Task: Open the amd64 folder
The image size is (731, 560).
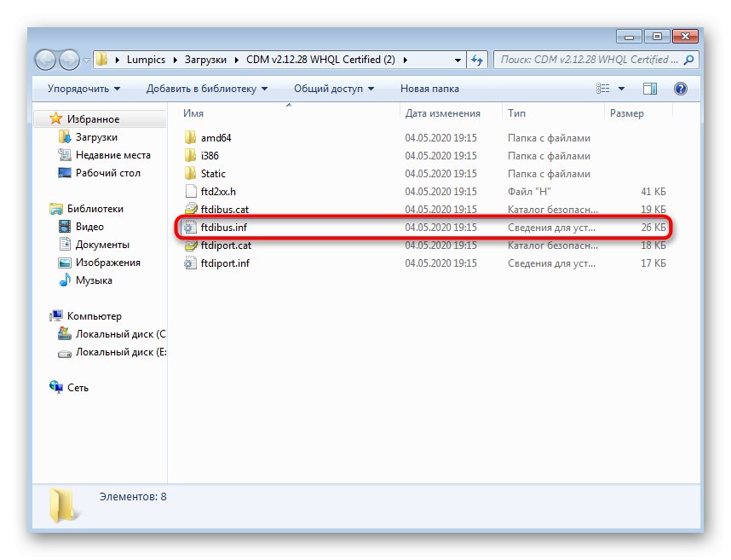Action: 212,136
